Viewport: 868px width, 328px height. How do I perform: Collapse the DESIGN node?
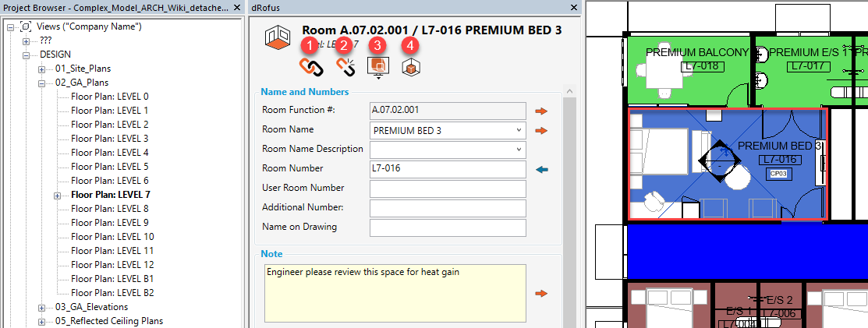pyautogui.click(x=26, y=55)
